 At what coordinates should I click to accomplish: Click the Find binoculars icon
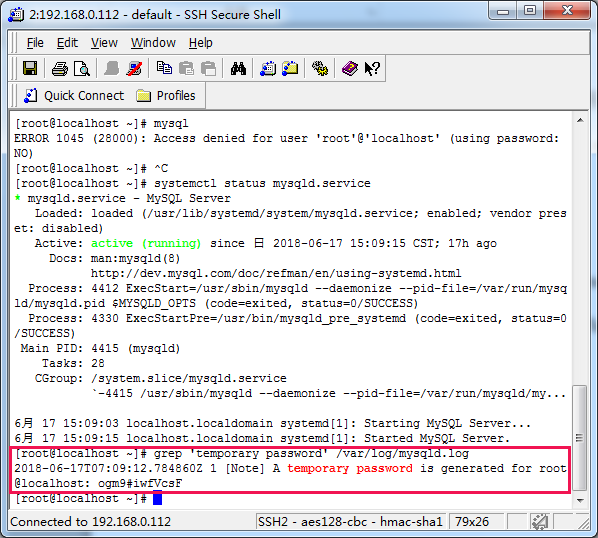(x=238, y=69)
